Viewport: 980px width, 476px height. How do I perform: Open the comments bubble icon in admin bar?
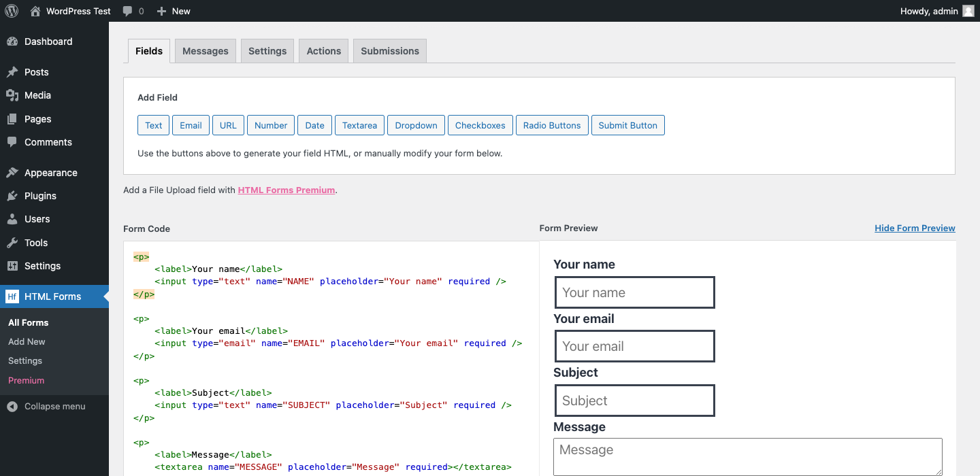127,12
